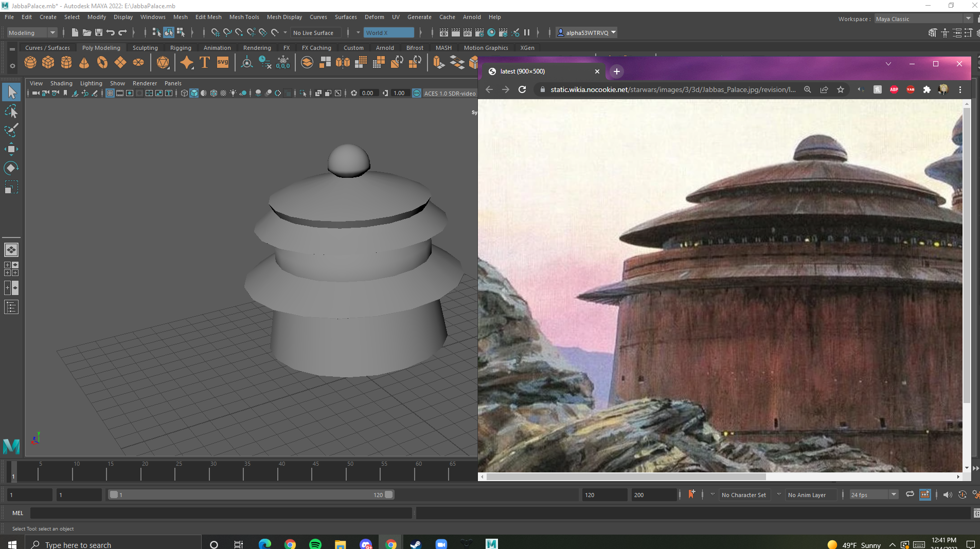The width and height of the screenshot is (980, 549).
Task: Toggle wireframe display mode in viewport
Action: pos(184,93)
